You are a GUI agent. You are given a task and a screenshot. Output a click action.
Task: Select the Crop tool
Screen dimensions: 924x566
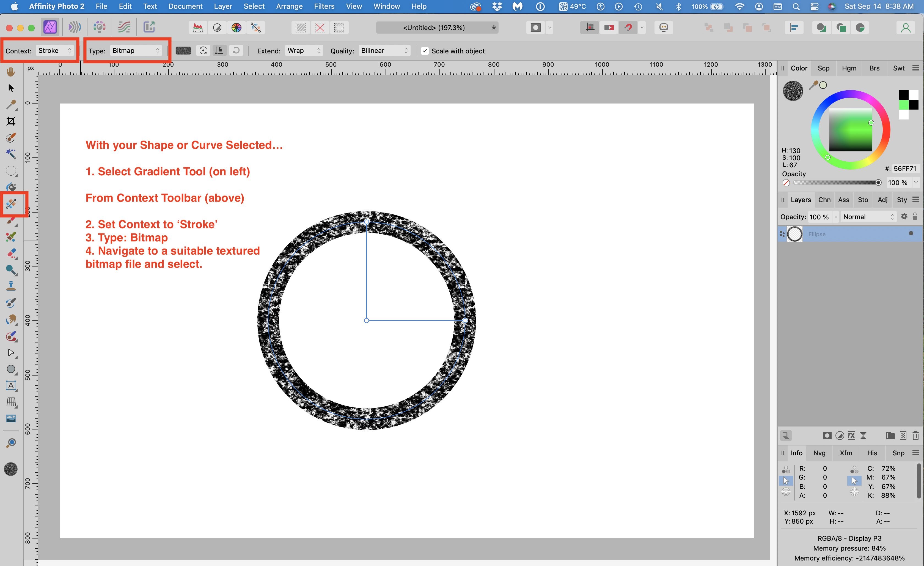[x=11, y=121]
